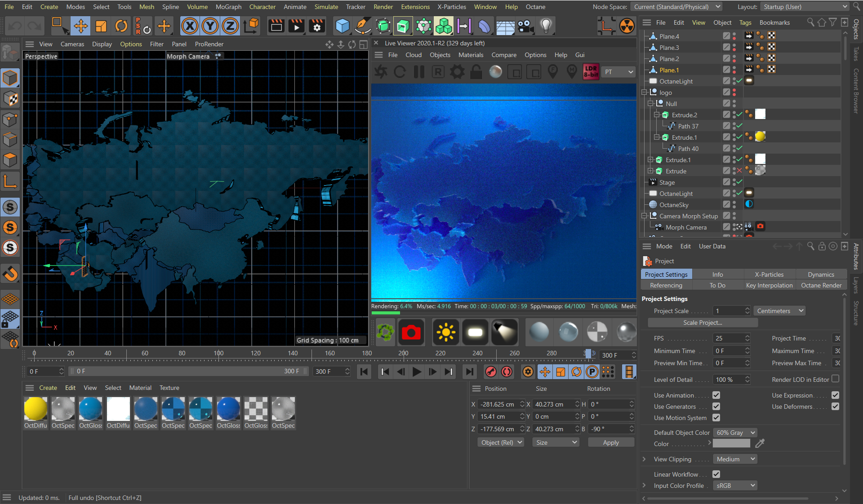Click the Octane daylight sun icon
The height and width of the screenshot is (504, 863).
445,332
